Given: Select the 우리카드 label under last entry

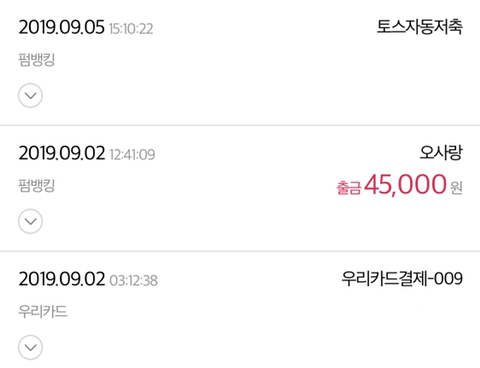Looking at the screenshot, I should (x=43, y=312).
